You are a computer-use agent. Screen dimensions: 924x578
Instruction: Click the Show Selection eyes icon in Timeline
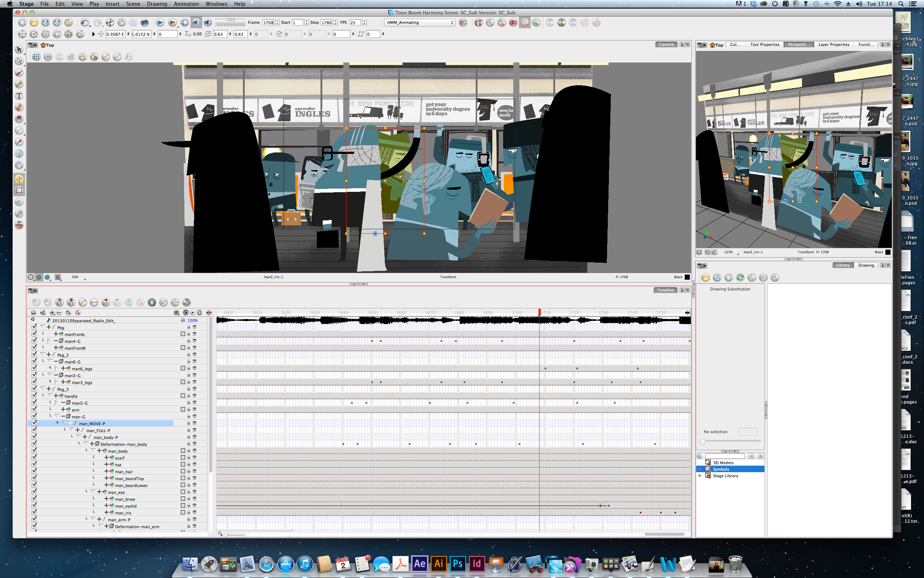(x=34, y=313)
